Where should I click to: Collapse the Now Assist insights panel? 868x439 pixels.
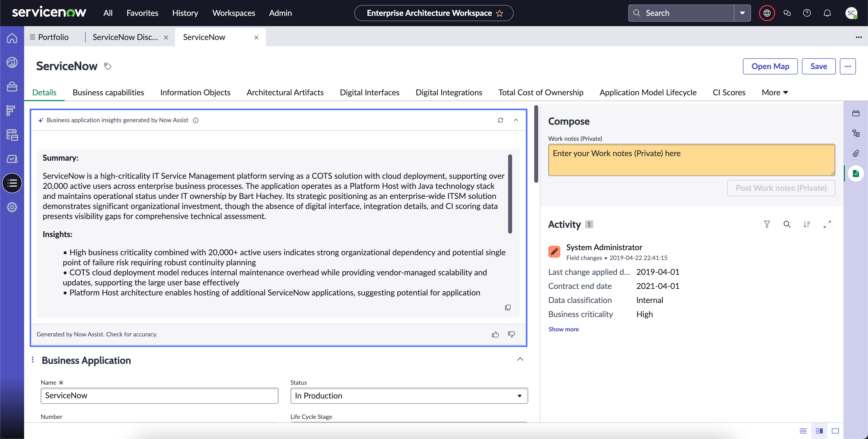pos(516,120)
